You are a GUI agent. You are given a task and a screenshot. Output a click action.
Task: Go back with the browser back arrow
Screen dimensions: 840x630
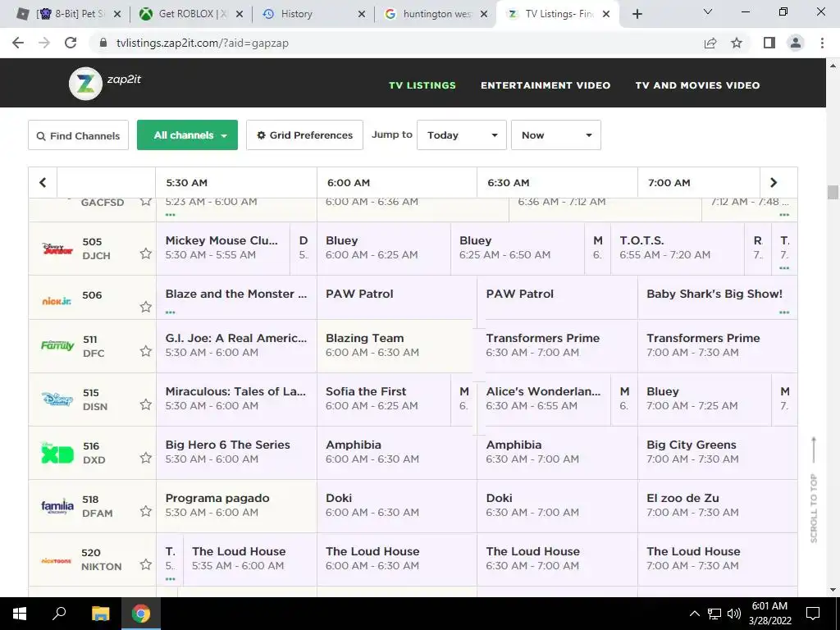[x=18, y=43]
